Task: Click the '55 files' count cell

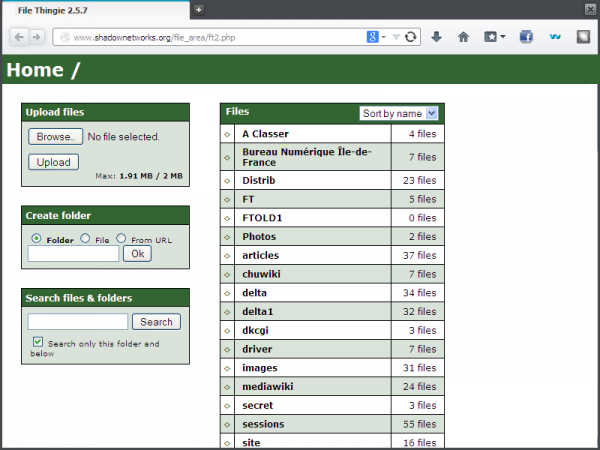Action: 418,424
